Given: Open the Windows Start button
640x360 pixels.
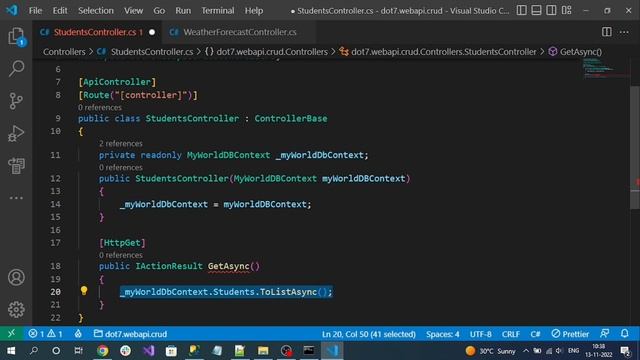Looking at the screenshot, I should [11, 351].
